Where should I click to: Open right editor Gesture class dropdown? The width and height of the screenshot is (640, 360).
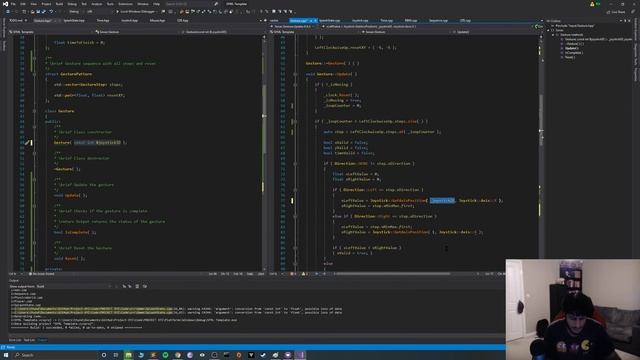(x=406, y=32)
